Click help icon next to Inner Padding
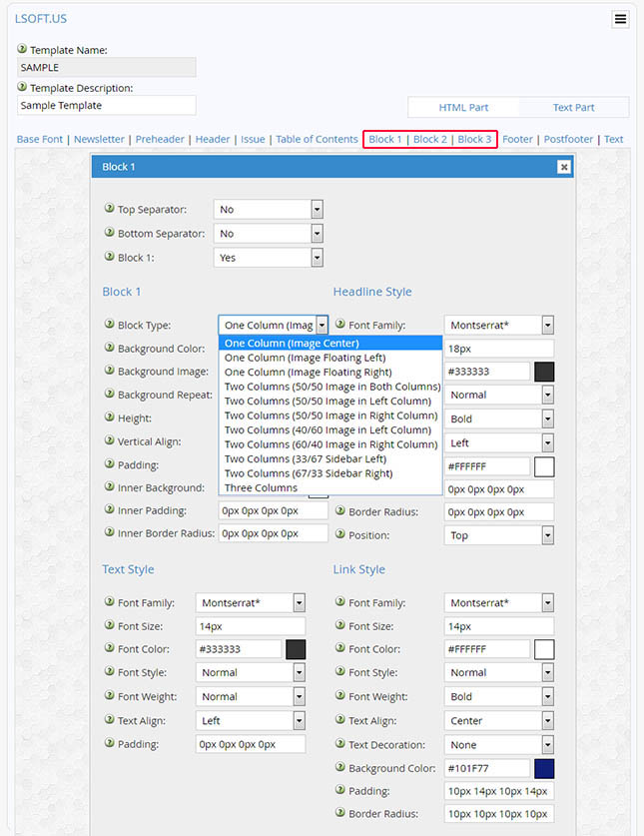 point(109,509)
